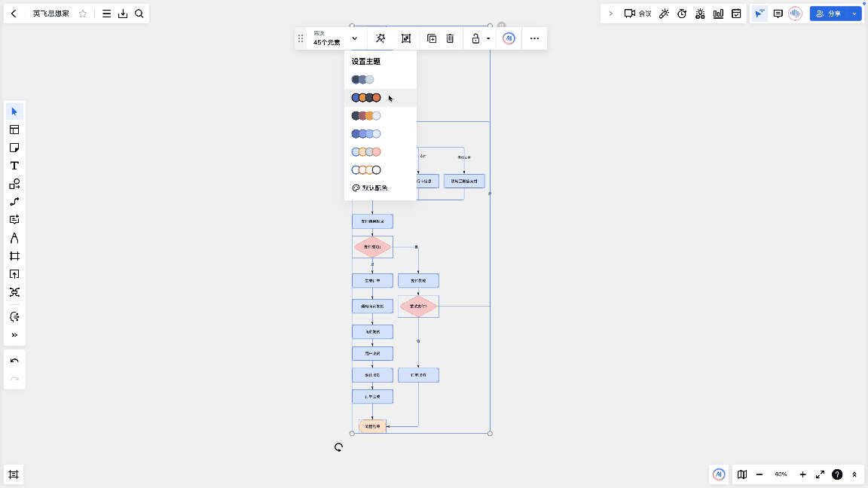Viewport: 868px width, 488px height.
Task: Choose the gray-blue three-color theme
Action: point(362,80)
